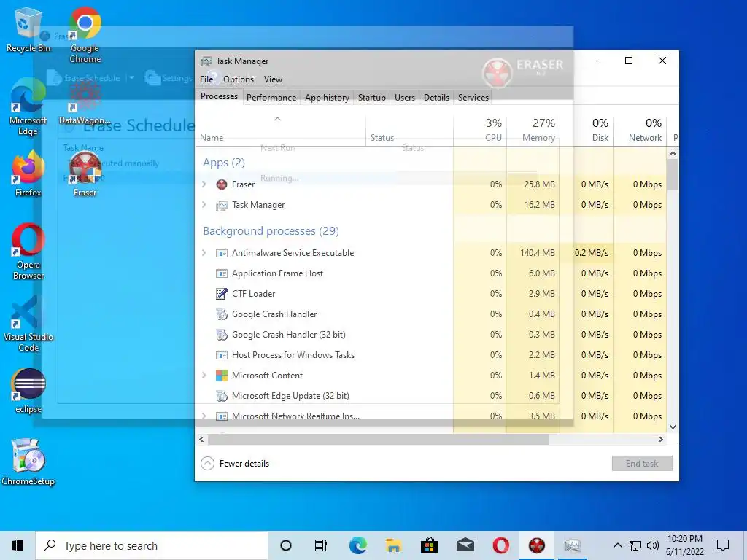Click Settings in the Eraser window toolbar
The image size is (747, 560).
(169, 77)
